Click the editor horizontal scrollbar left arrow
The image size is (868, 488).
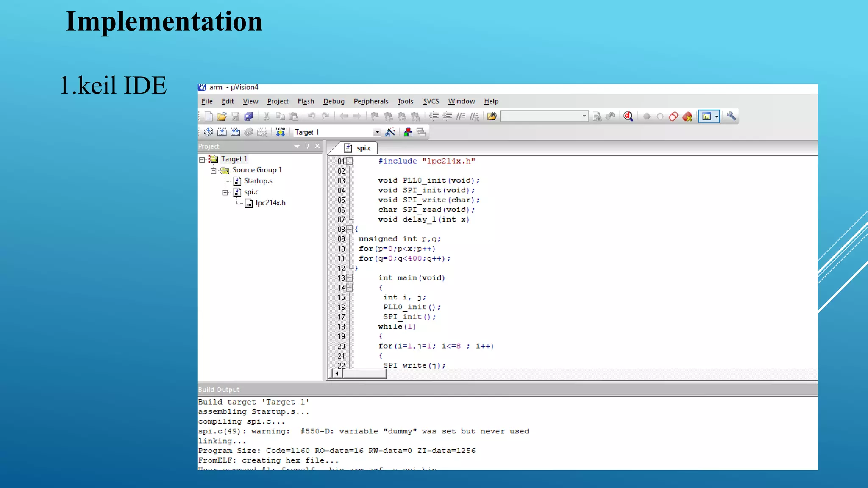pos(337,374)
